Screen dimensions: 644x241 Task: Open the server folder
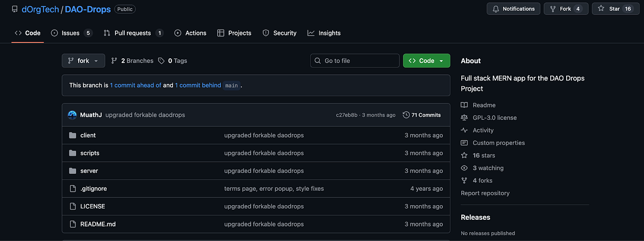click(89, 171)
